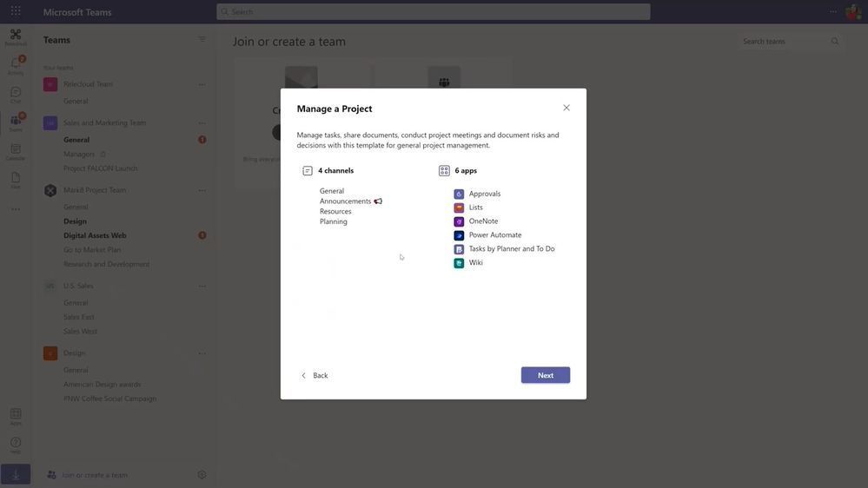Open more options for Sales and Marketing Team
868x488 pixels.
click(202, 122)
